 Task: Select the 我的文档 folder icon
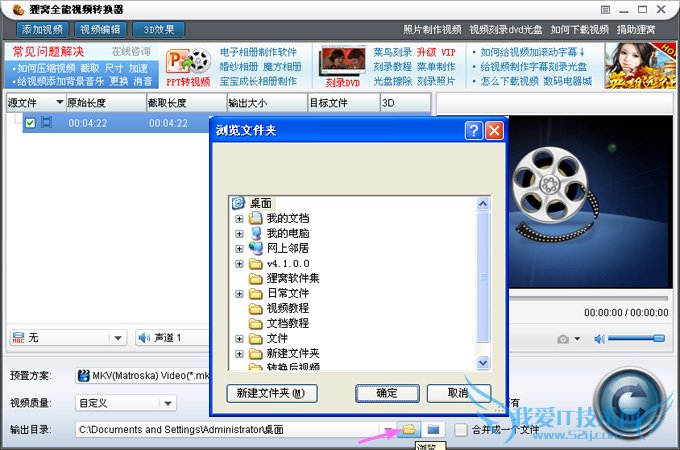[256, 218]
